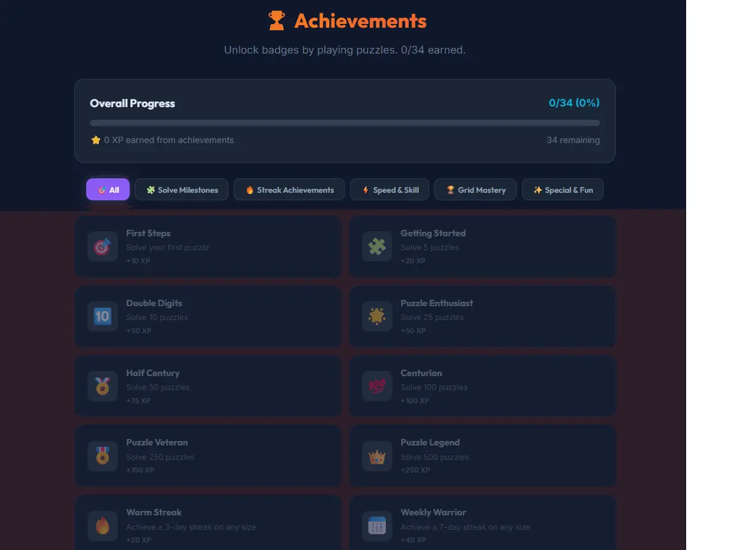Click 'Solve 250 puzzles' description
756x550 pixels.
(x=160, y=457)
